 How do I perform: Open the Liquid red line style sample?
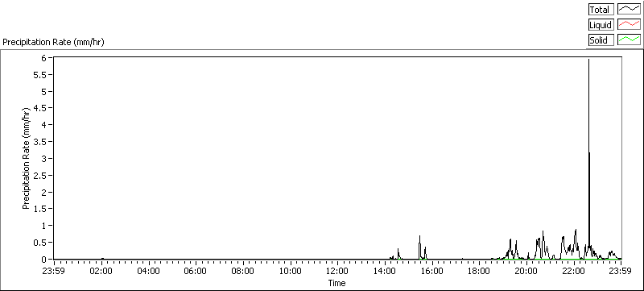coord(629,25)
